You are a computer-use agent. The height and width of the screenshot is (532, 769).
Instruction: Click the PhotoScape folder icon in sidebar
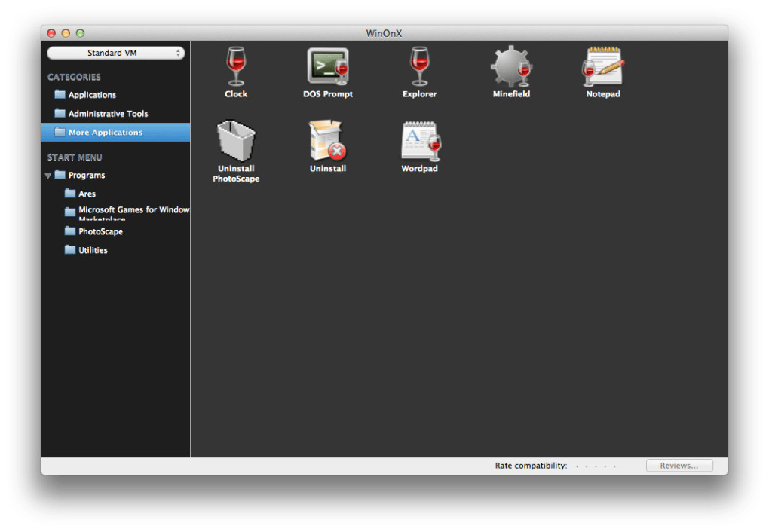coord(70,231)
